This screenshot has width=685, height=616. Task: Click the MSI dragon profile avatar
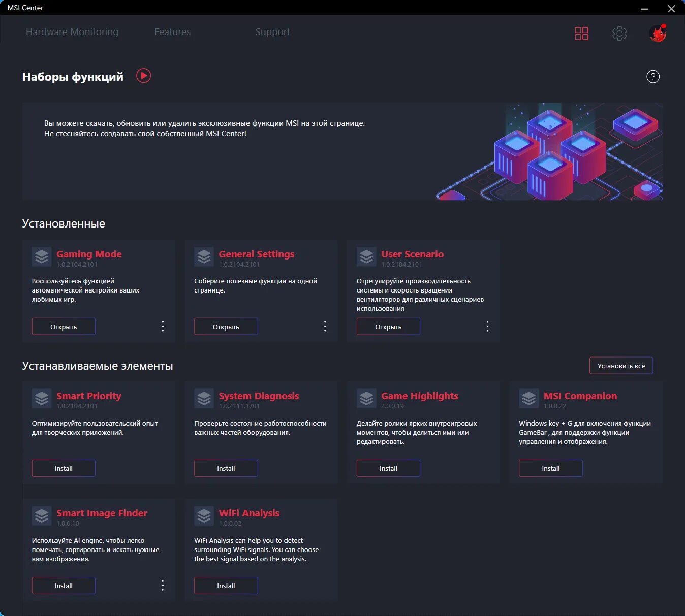point(658,34)
